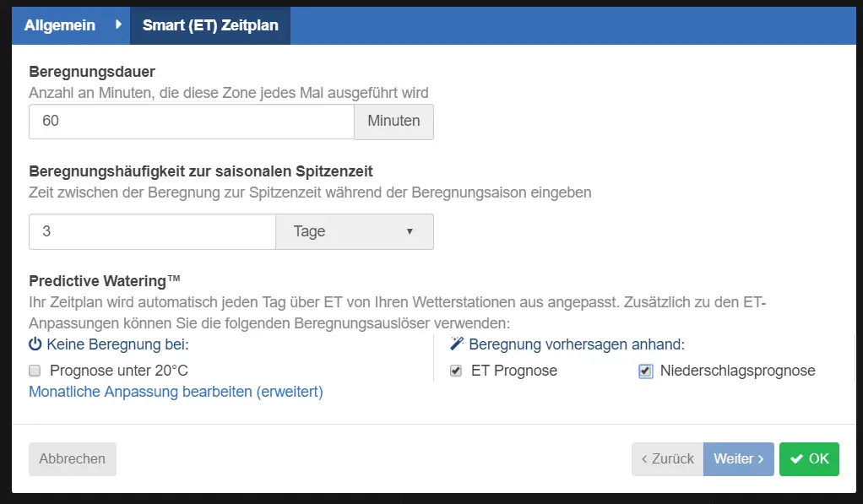
Task: Click the Beregnungsdauer input field showing 60
Action: coord(191,122)
